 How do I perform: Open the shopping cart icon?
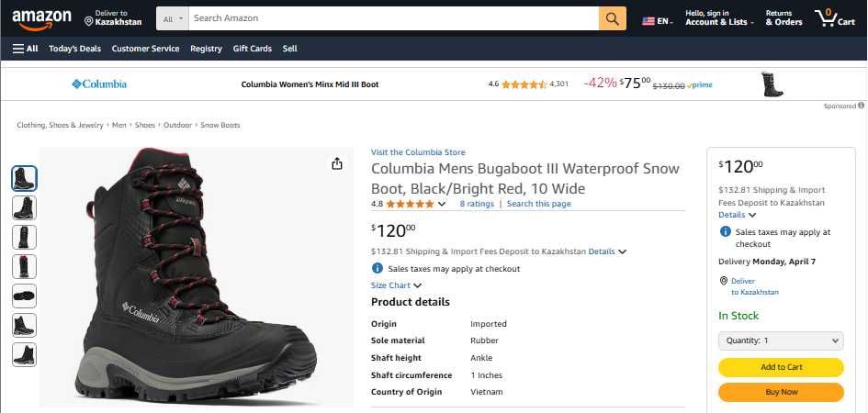[827, 17]
